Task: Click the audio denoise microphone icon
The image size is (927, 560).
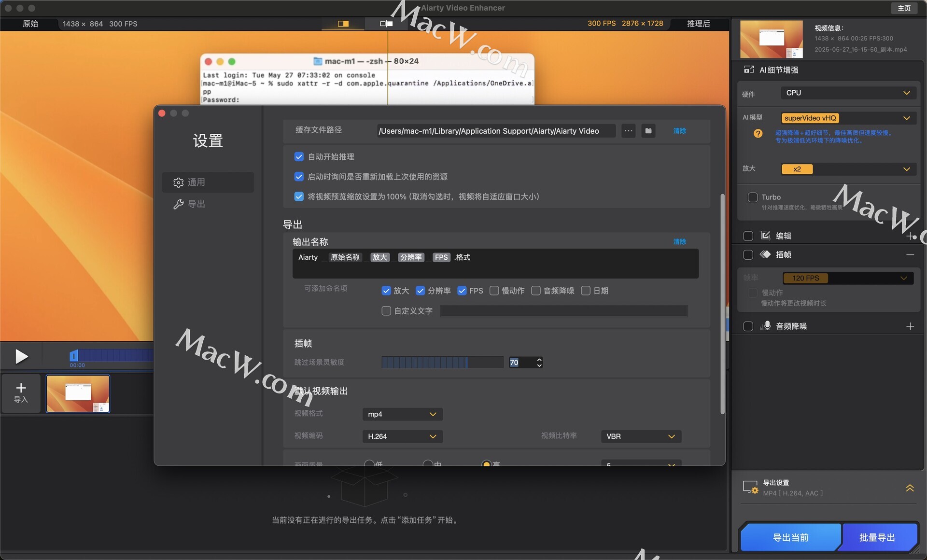Action: 765,326
